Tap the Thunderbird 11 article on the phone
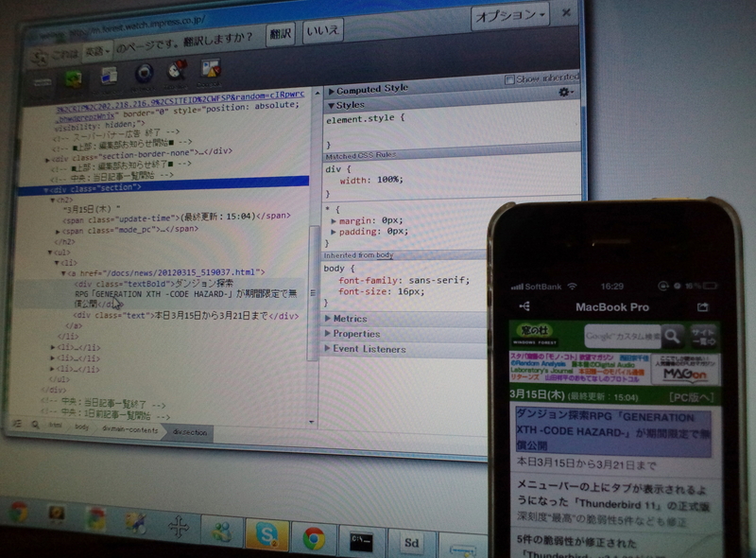Screen dimensions: 756x558 coord(613,504)
